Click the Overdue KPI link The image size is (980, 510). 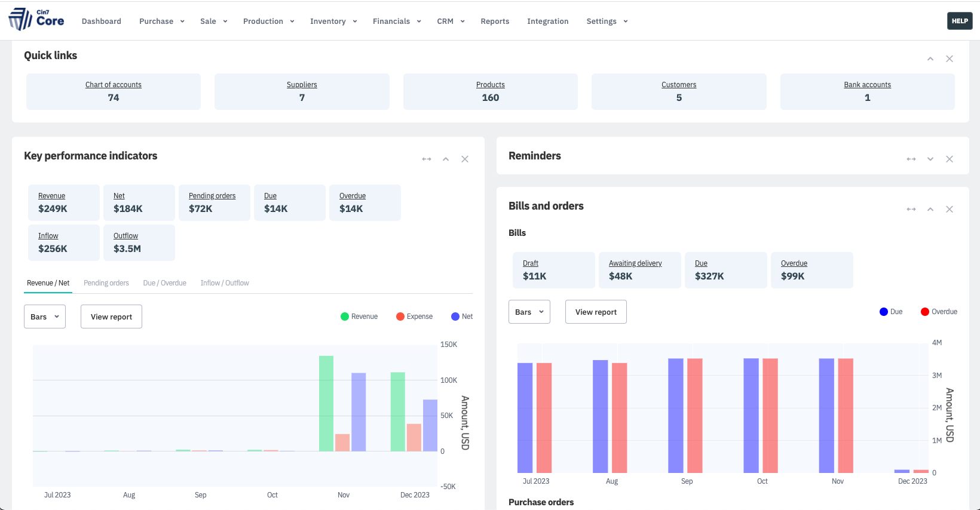pyautogui.click(x=353, y=196)
